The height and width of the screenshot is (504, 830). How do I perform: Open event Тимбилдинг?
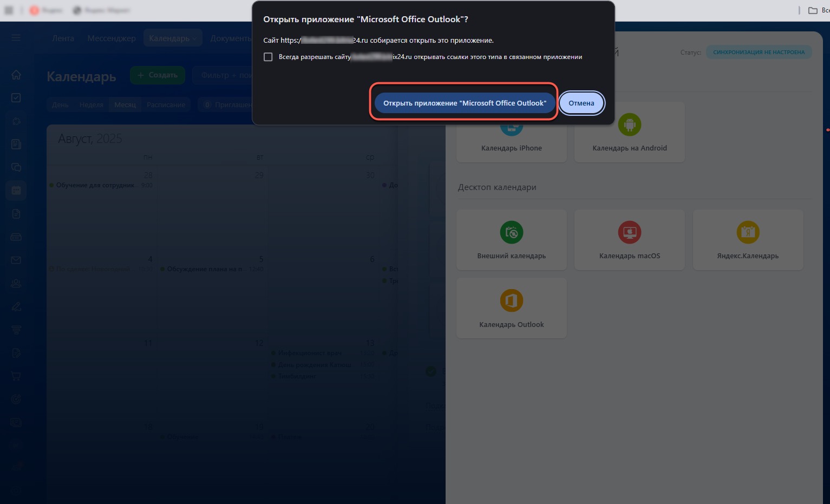click(x=323, y=376)
